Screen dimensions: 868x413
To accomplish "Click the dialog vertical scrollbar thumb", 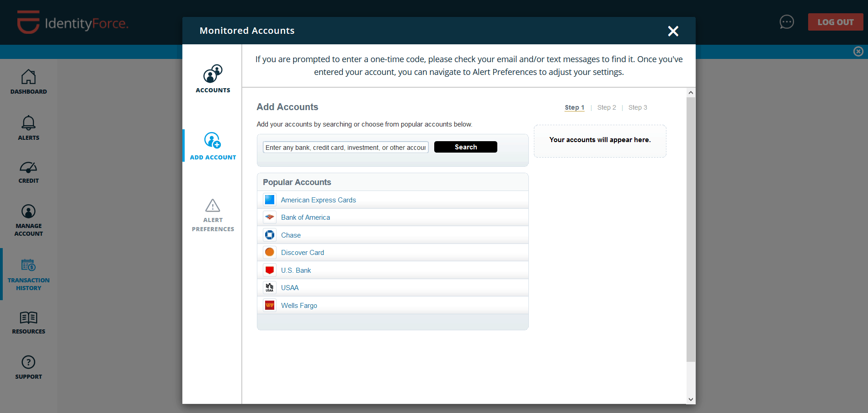I will (x=691, y=229).
